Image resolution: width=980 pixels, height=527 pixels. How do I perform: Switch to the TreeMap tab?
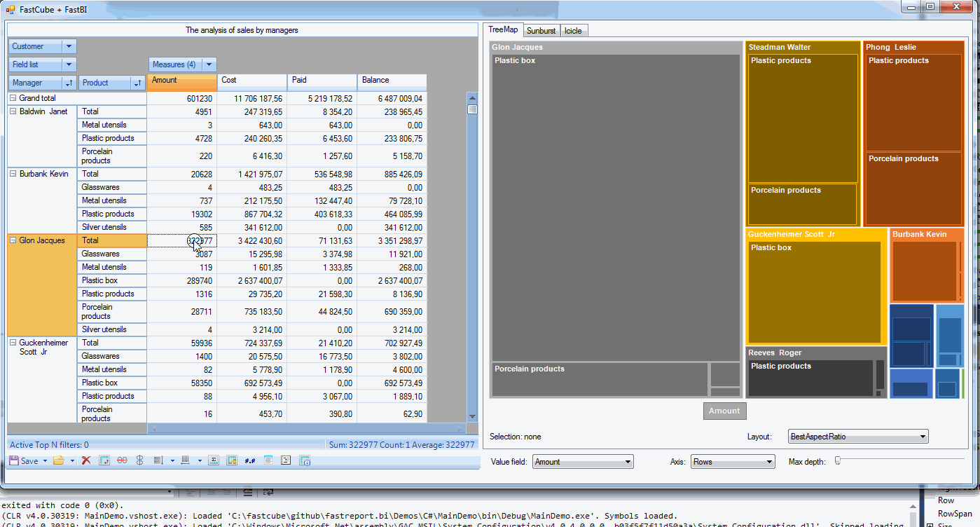click(503, 29)
